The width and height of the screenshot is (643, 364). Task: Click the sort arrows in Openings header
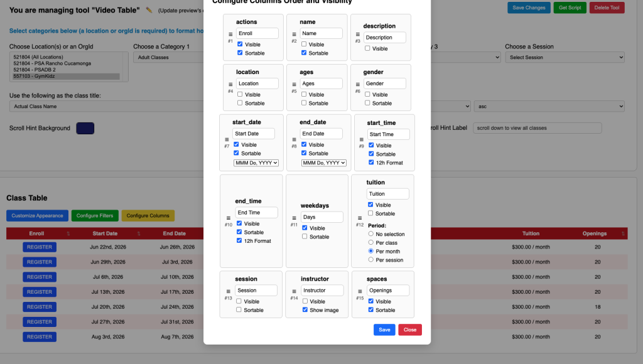(624, 234)
